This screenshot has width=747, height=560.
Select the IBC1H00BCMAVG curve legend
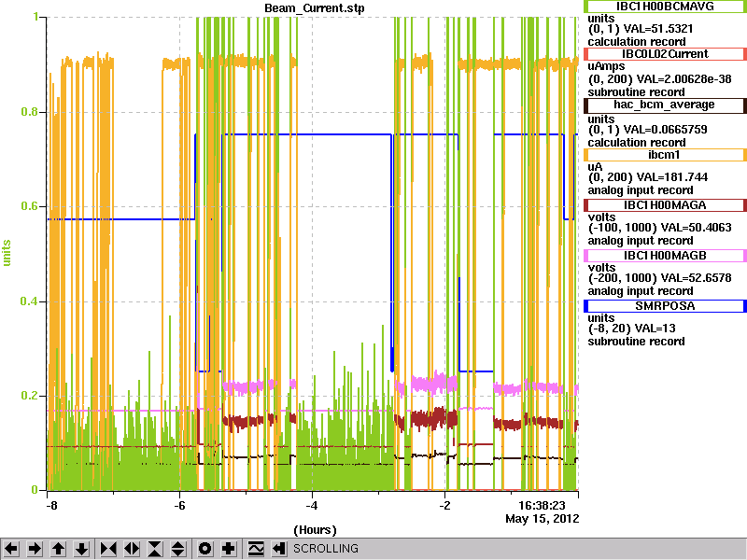click(665, 7)
